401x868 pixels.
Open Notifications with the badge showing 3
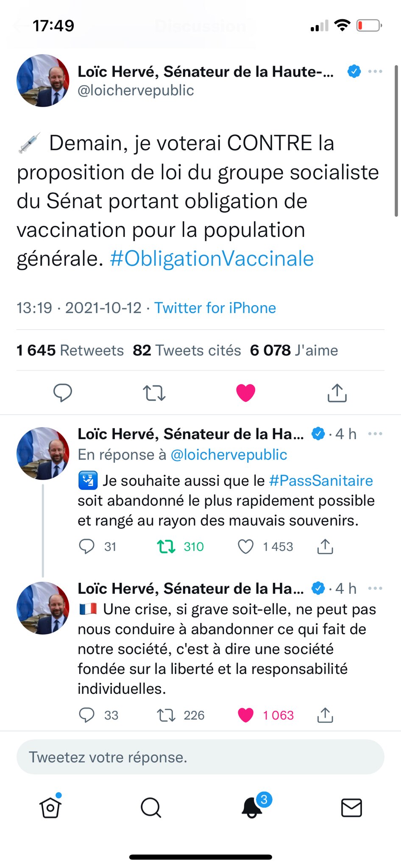252,807
